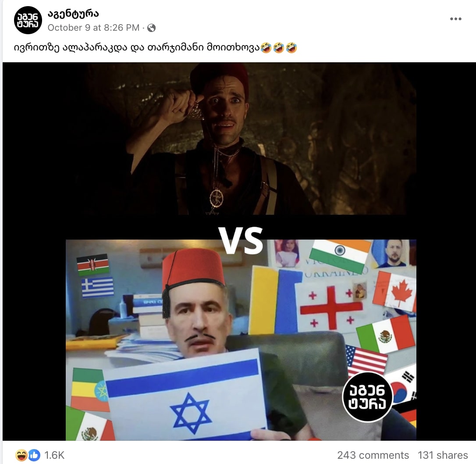
Task: Open the October 9 at 8:26 PM timestamp
Action: pyautogui.click(x=93, y=28)
